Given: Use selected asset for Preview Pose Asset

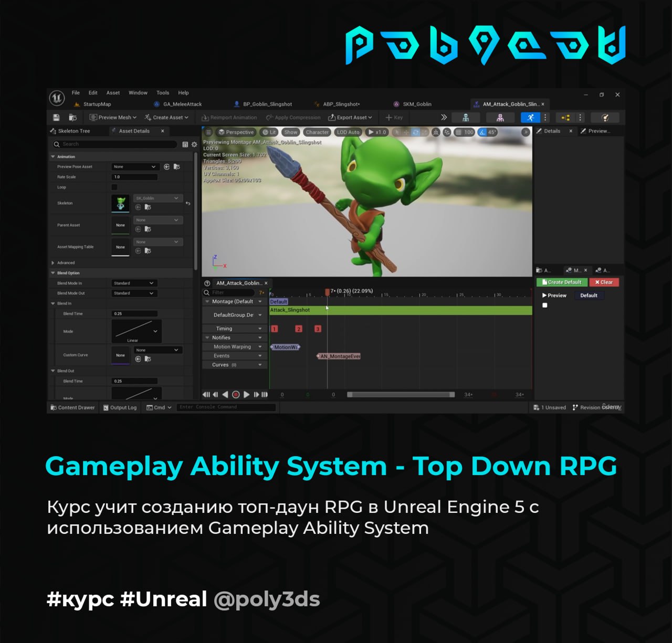Looking at the screenshot, I should click(167, 167).
